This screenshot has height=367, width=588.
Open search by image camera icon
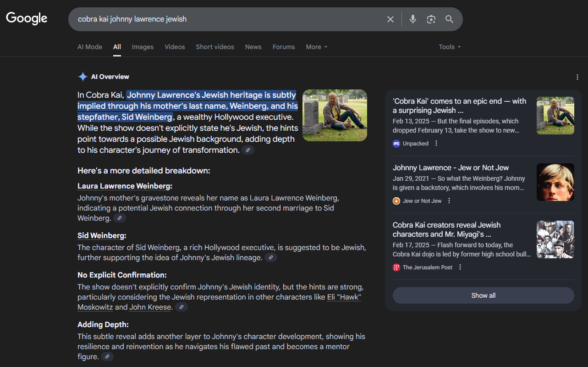431,19
